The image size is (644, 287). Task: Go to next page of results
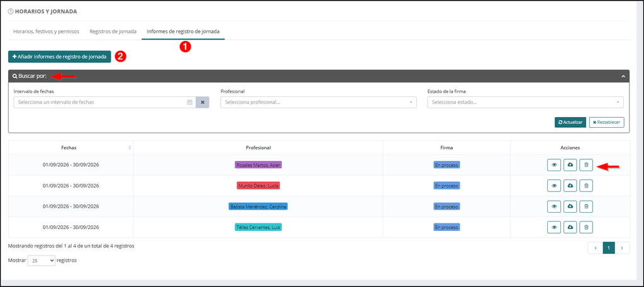622,247
